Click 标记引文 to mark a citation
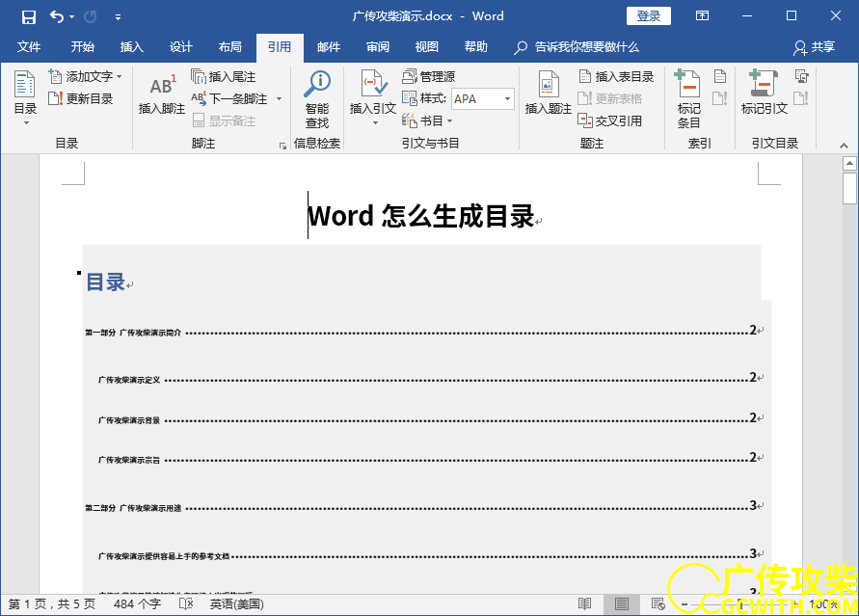859x616 pixels. 765,94
